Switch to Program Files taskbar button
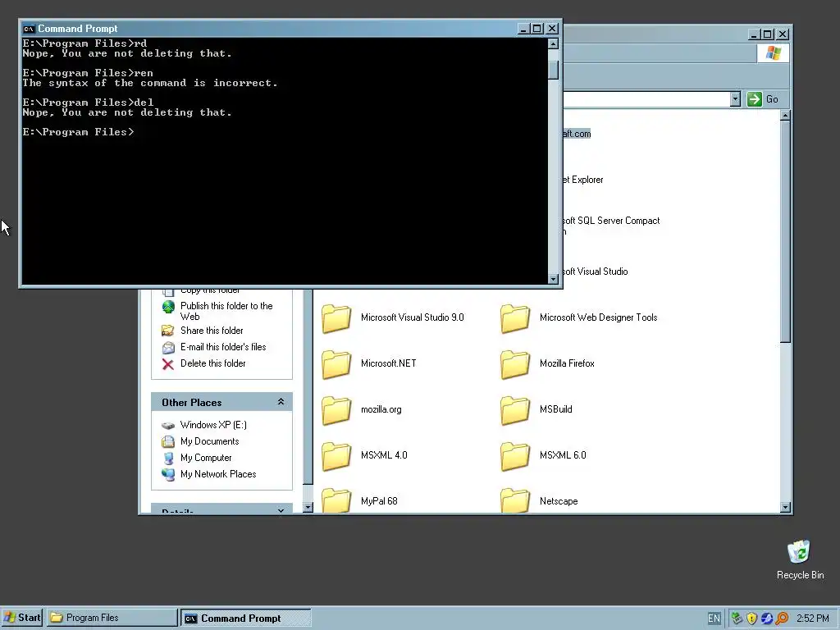 tap(112, 618)
